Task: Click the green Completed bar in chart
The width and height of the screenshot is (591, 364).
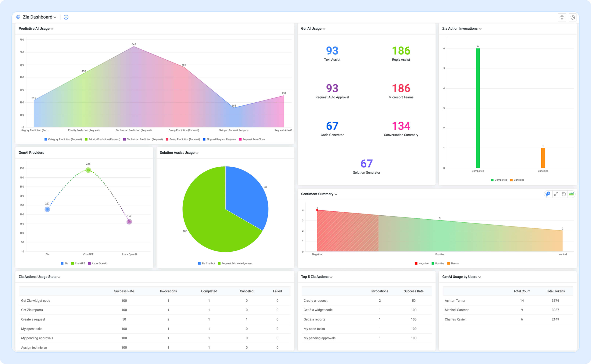Action: pyautogui.click(x=478, y=108)
